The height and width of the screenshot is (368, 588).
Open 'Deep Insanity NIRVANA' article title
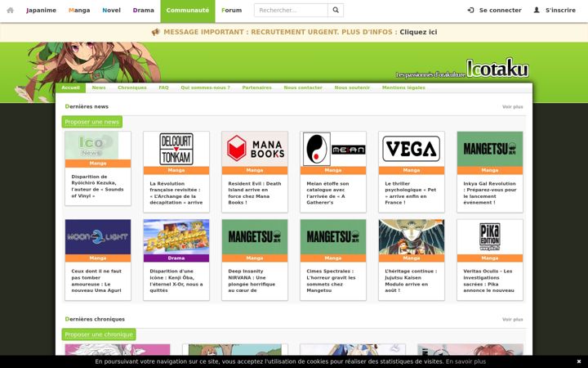(252, 280)
